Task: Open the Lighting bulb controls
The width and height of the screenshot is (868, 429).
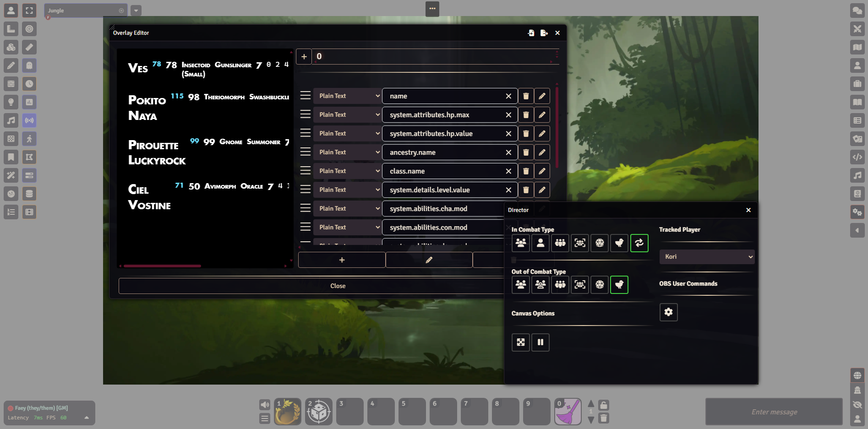Action: pos(11,102)
